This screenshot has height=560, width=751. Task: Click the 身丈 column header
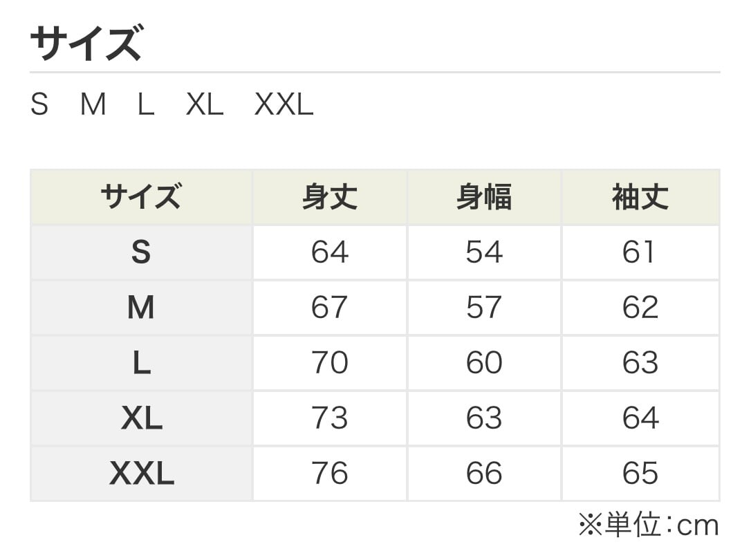click(x=330, y=198)
